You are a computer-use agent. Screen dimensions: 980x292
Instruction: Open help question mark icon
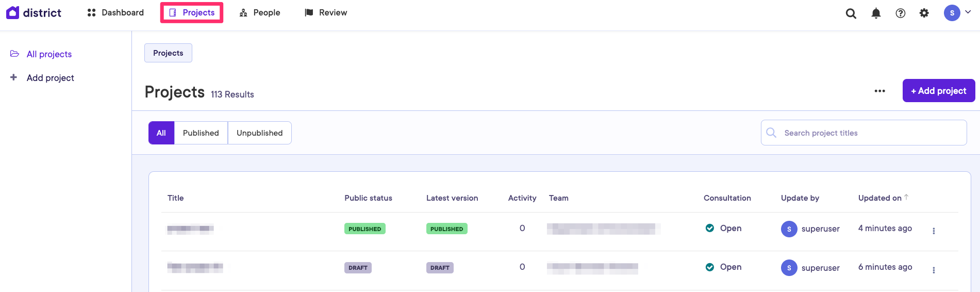tap(900, 13)
